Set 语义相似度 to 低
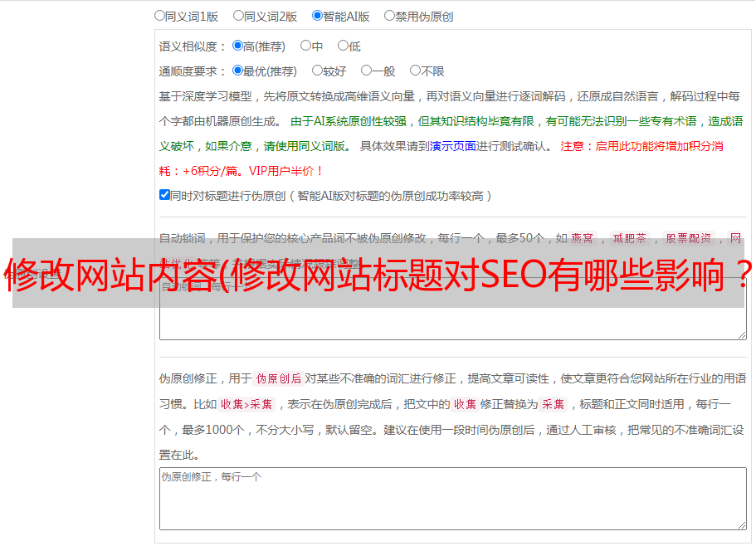Screen dimensions: 756x546 click(343, 46)
